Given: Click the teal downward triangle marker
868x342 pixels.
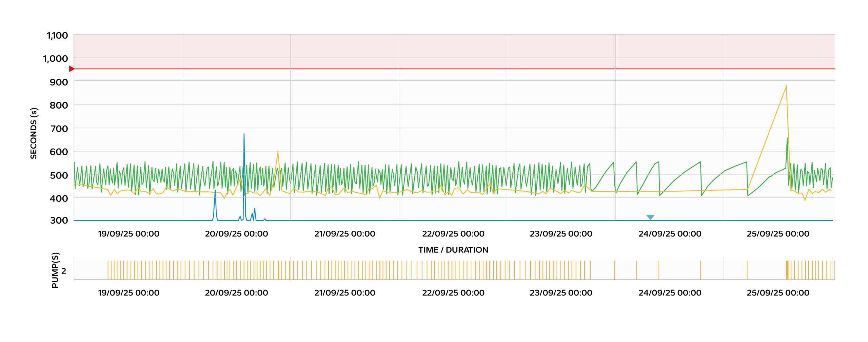Looking at the screenshot, I should (x=650, y=217).
